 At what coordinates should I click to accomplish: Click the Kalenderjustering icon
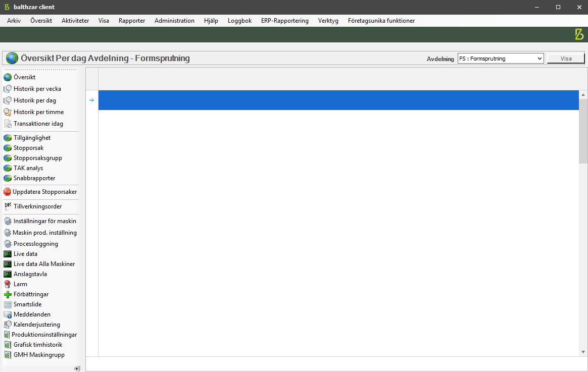tap(8, 325)
